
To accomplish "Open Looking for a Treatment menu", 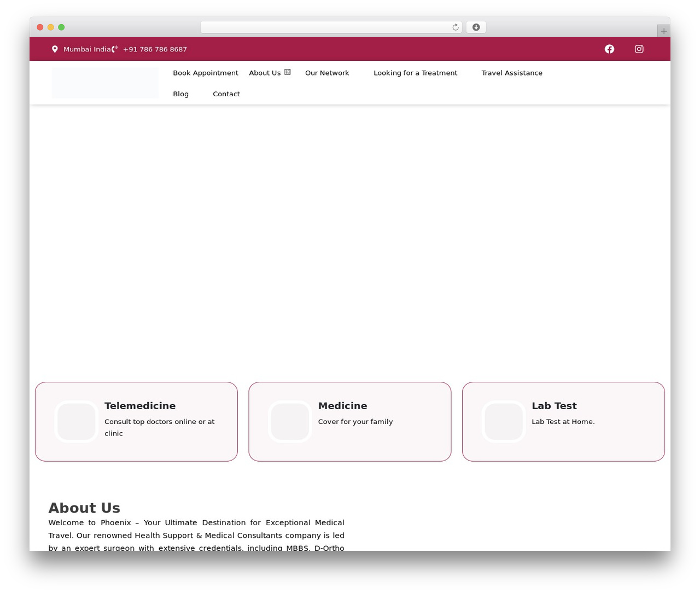I will coord(415,73).
